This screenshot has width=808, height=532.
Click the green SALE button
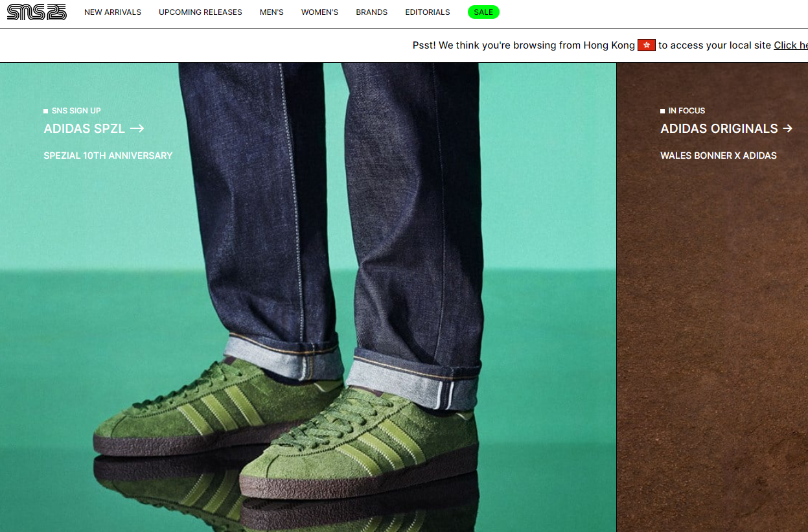click(483, 12)
